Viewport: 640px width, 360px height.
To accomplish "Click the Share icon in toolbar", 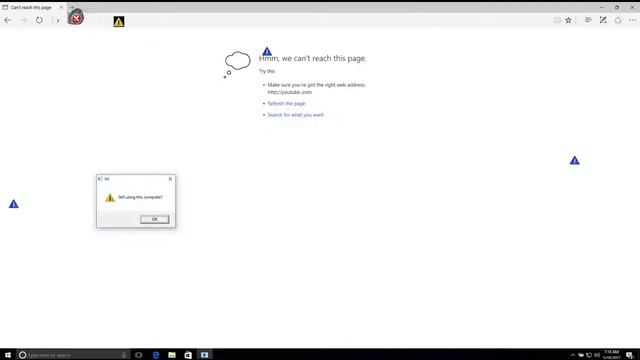I will coord(618,20).
